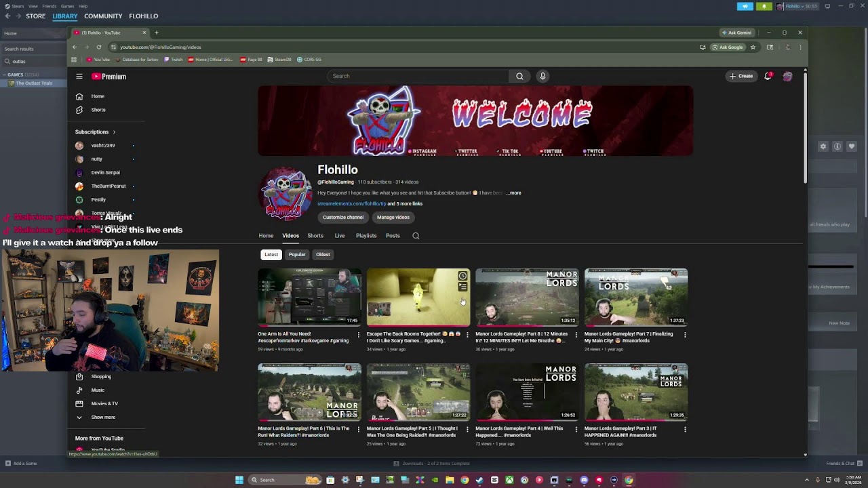Click Steam search field containing outlas
868x488 pixels.
click(x=34, y=61)
